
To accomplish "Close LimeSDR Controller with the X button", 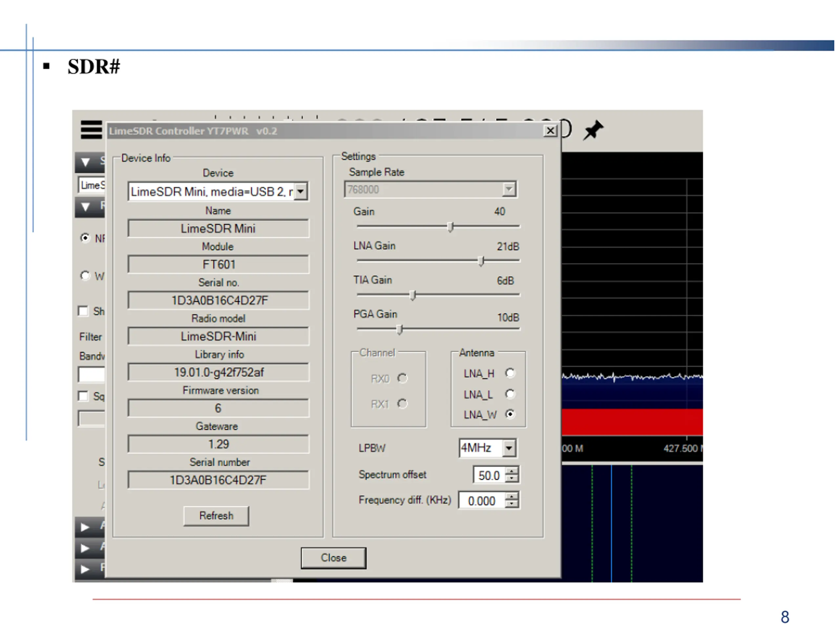I will click(550, 131).
